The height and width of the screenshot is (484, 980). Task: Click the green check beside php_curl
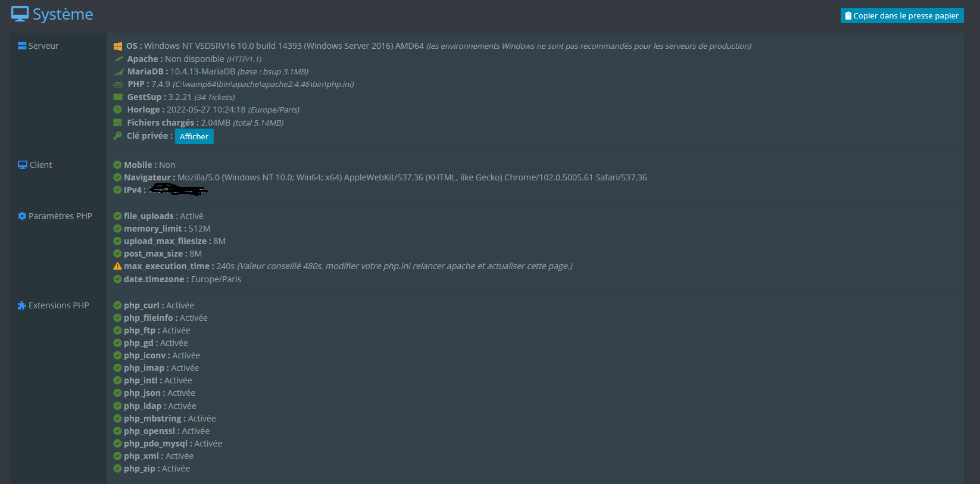tap(118, 305)
